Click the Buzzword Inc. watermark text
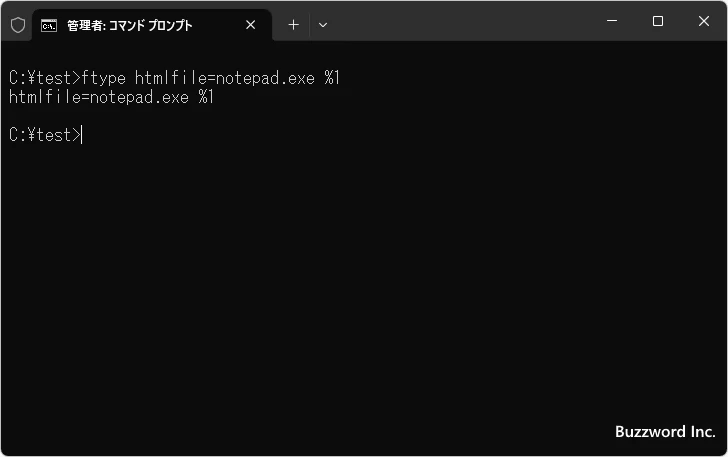This screenshot has width=728, height=457. [665, 431]
